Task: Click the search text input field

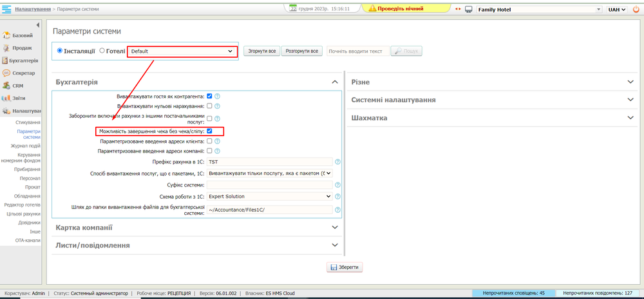Action: pyautogui.click(x=357, y=51)
